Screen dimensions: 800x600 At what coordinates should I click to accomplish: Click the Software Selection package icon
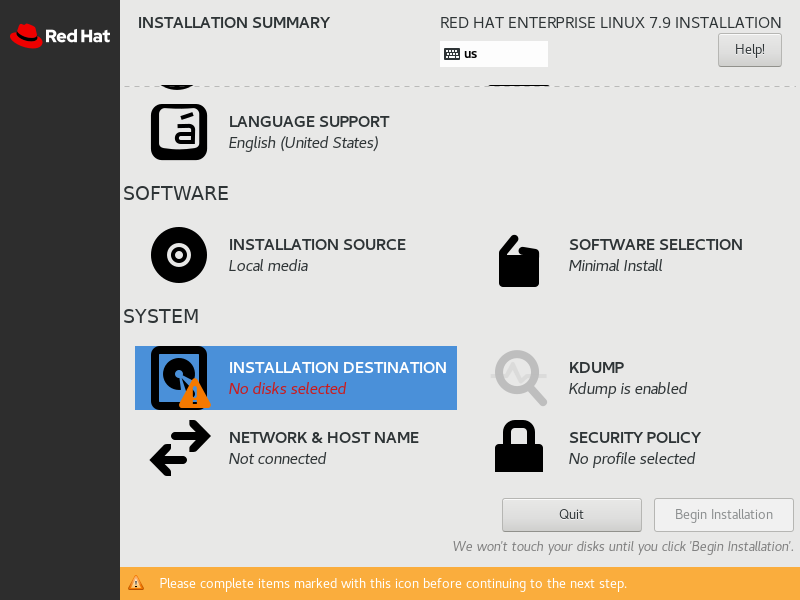pyautogui.click(x=519, y=261)
